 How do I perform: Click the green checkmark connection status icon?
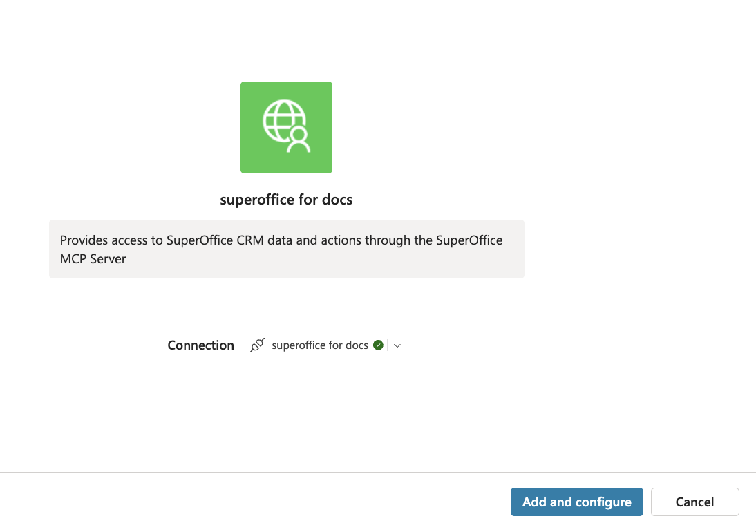pos(378,345)
